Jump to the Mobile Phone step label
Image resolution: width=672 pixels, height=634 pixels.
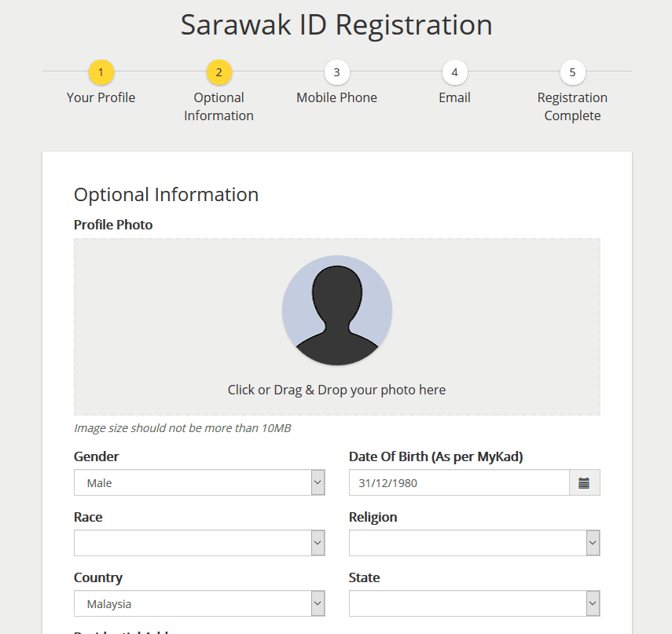[336, 97]
